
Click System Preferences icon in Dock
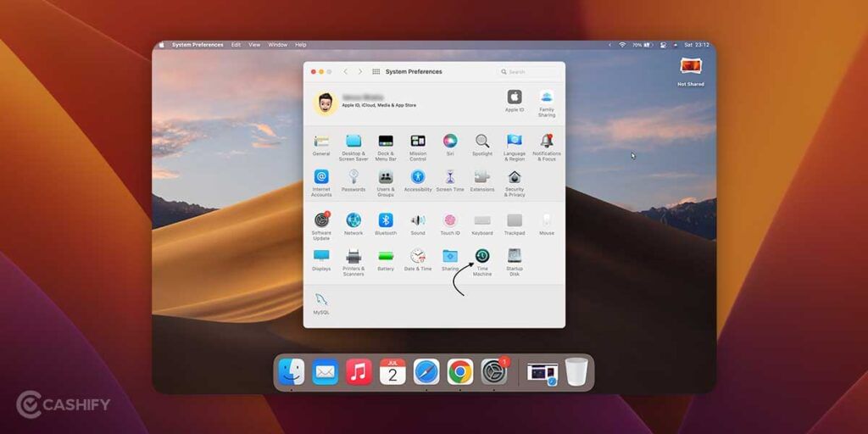[494, 371]
